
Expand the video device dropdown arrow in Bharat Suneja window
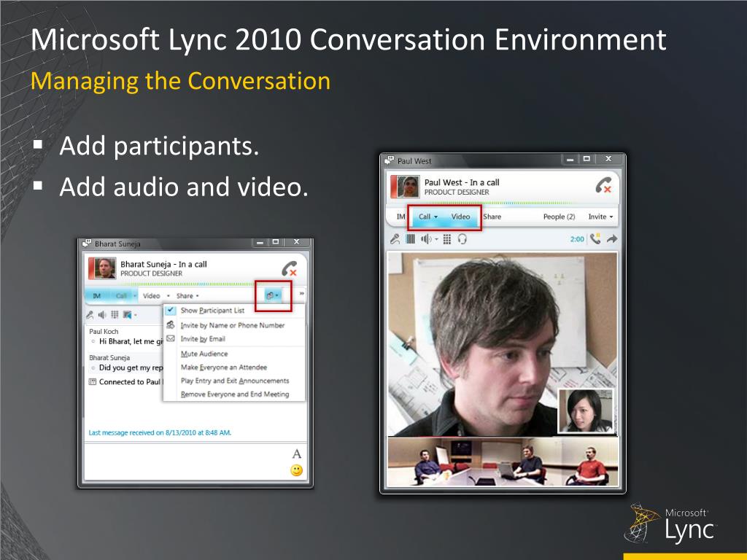point(135,315)
